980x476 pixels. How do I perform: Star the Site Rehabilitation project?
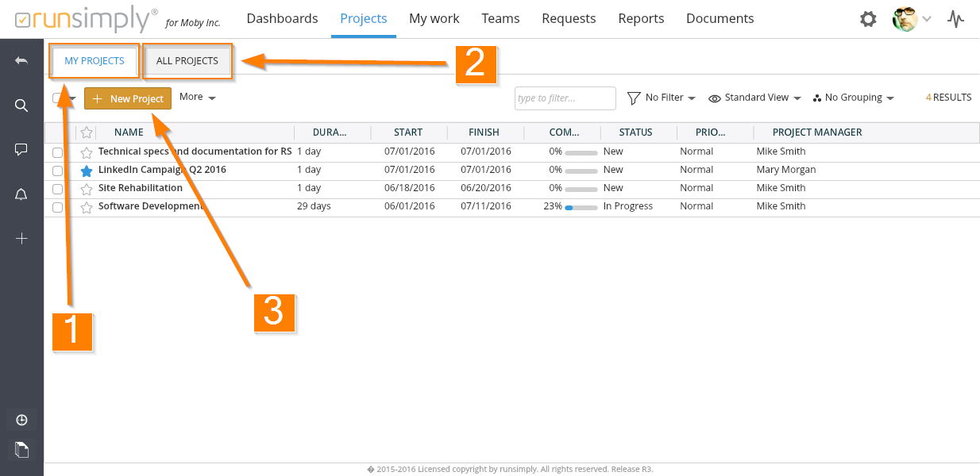[87, 189]
